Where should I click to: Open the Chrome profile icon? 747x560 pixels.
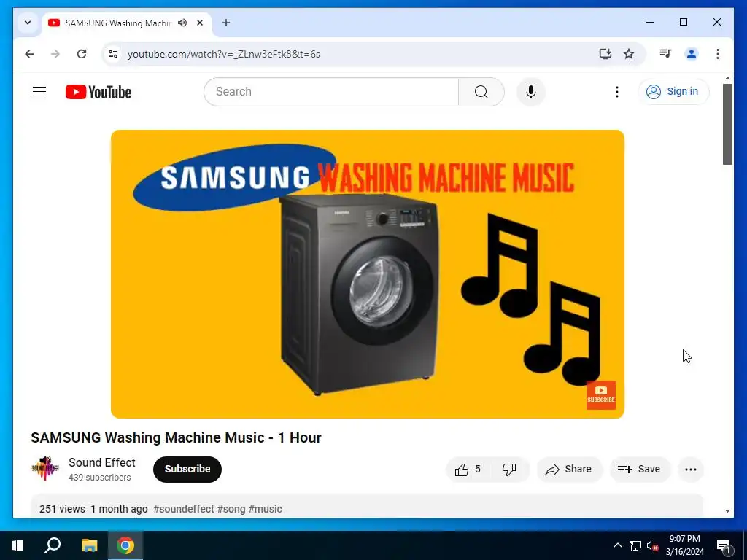coord(692,54)
